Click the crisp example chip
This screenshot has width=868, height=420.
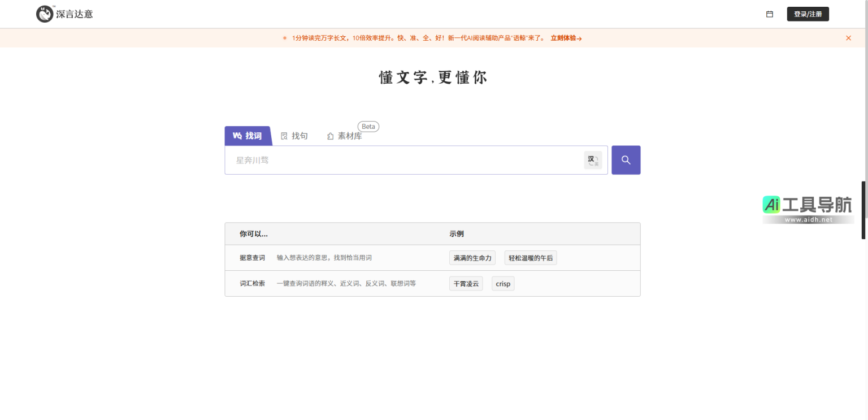(502, 283)
